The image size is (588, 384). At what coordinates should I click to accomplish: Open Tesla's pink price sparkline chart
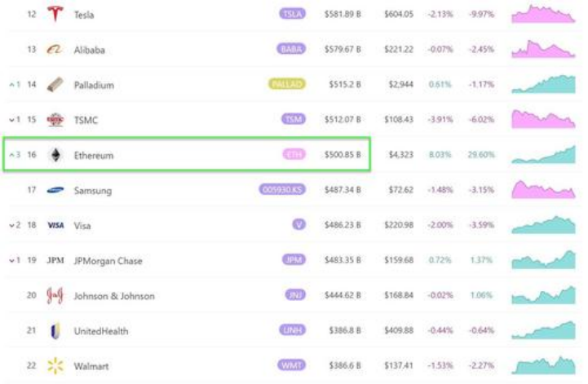point(543,15)
